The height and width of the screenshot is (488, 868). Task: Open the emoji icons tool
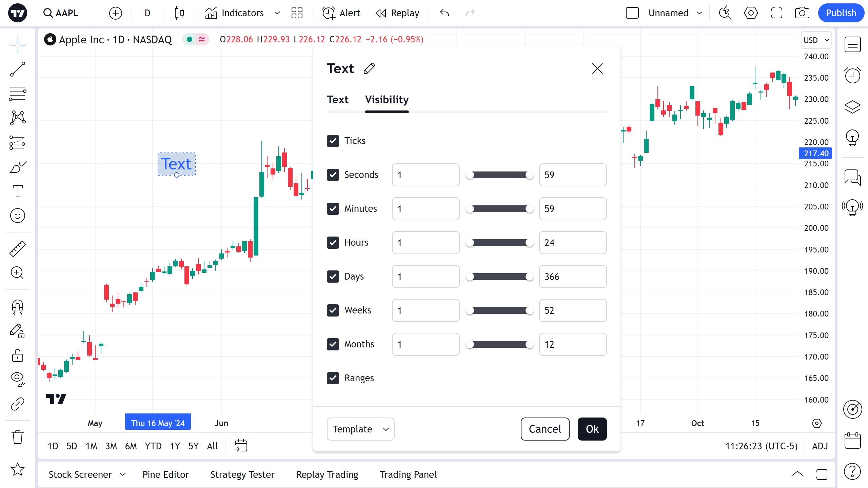[x=18, y=216]
